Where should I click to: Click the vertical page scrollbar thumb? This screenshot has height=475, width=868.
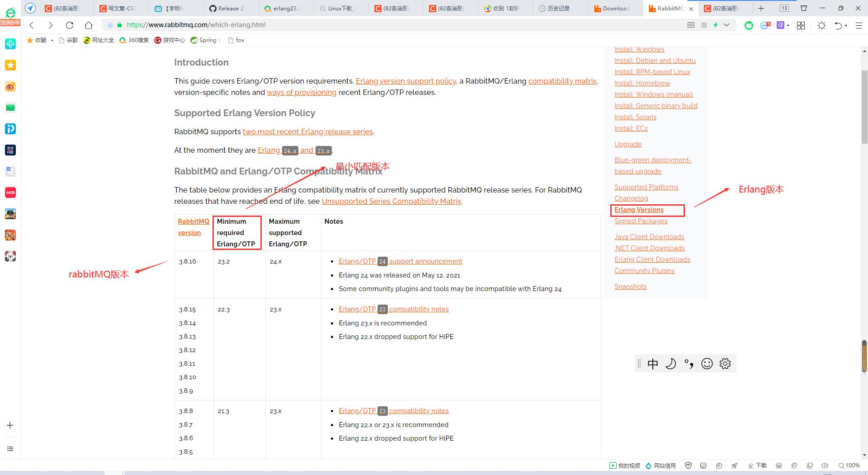tap(864, 107)
